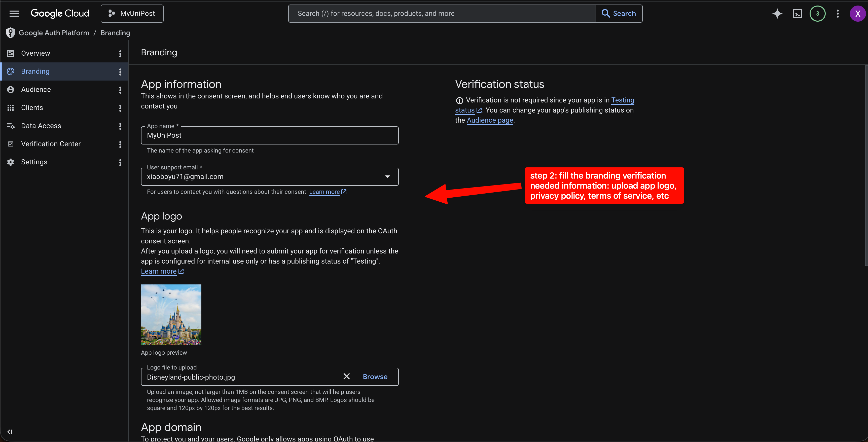Open notifications badge showing 3
Viewport: 868px width, 442px height.
817,14
